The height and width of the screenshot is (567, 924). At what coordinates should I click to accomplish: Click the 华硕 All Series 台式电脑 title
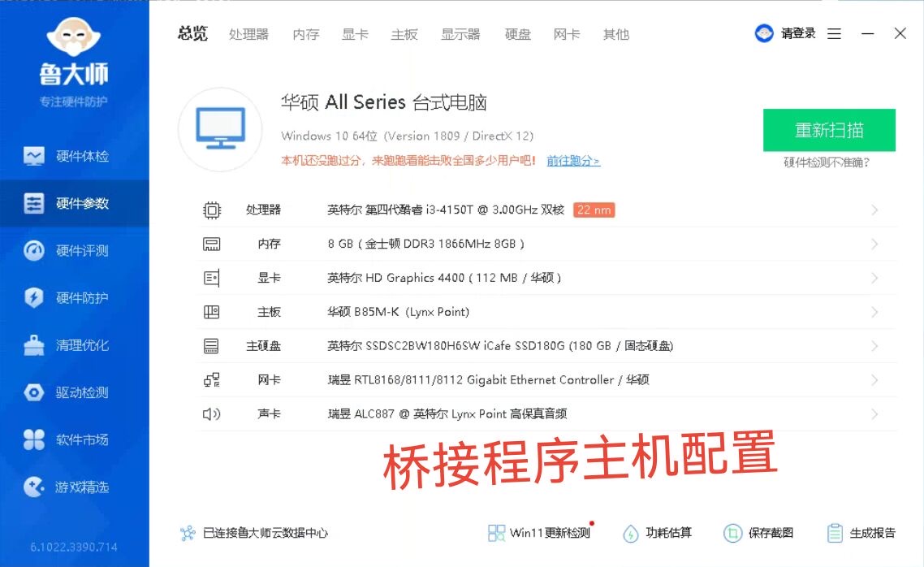[383, 102]
